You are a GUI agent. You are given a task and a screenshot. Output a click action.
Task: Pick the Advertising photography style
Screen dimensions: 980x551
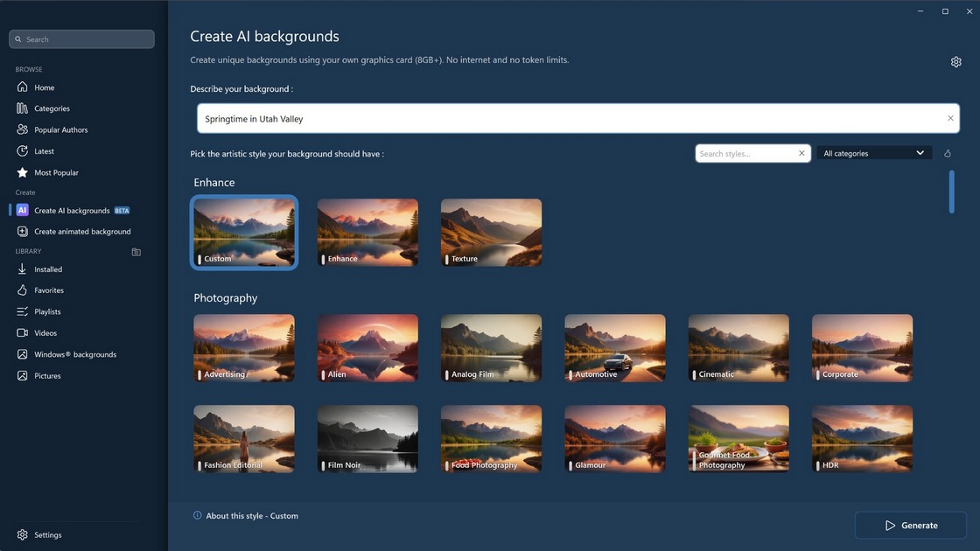tap(244, 348)
